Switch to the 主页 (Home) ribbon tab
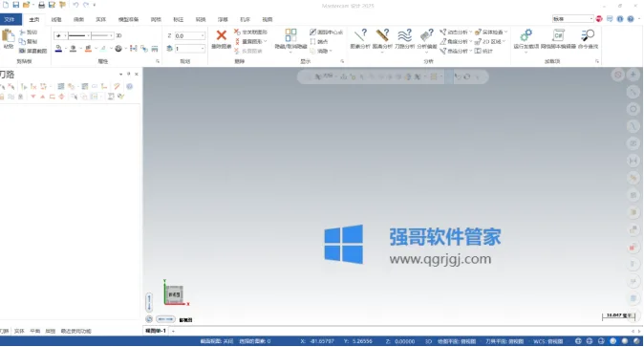The width and height of the screenshot is (644, 347). click(34, 19)
